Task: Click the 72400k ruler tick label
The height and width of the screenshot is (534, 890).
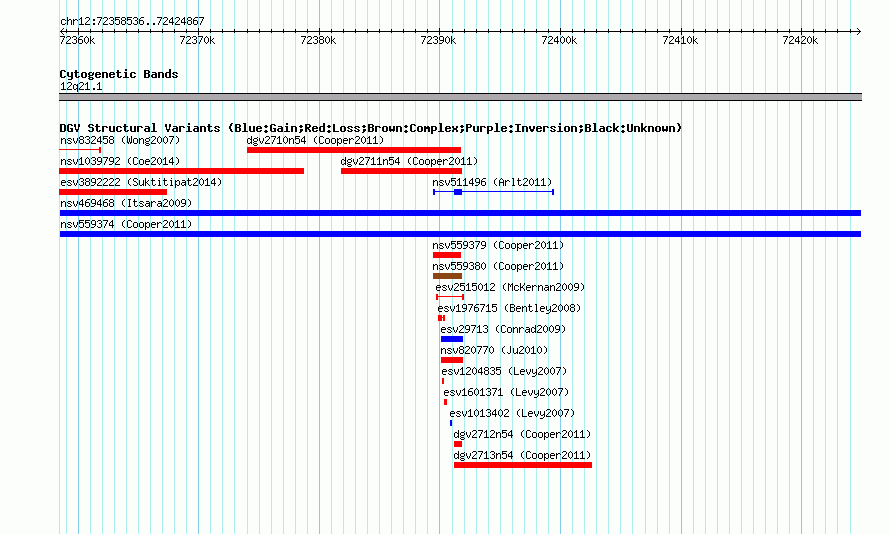Action: (559, 40)
